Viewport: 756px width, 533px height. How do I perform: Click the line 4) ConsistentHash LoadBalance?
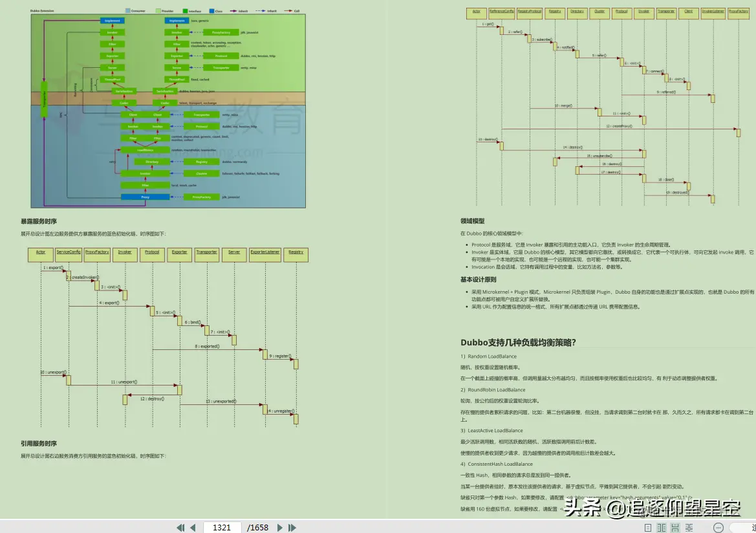pos(497,464)
